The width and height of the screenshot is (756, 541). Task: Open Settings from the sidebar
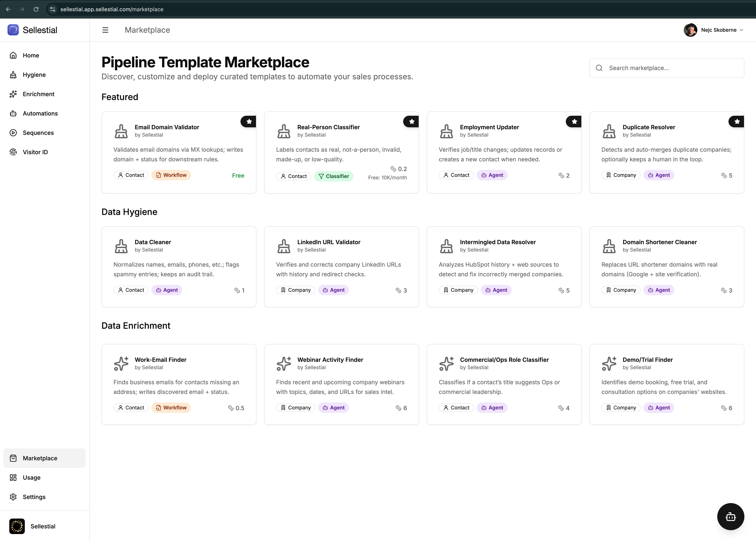pos(34,497)
